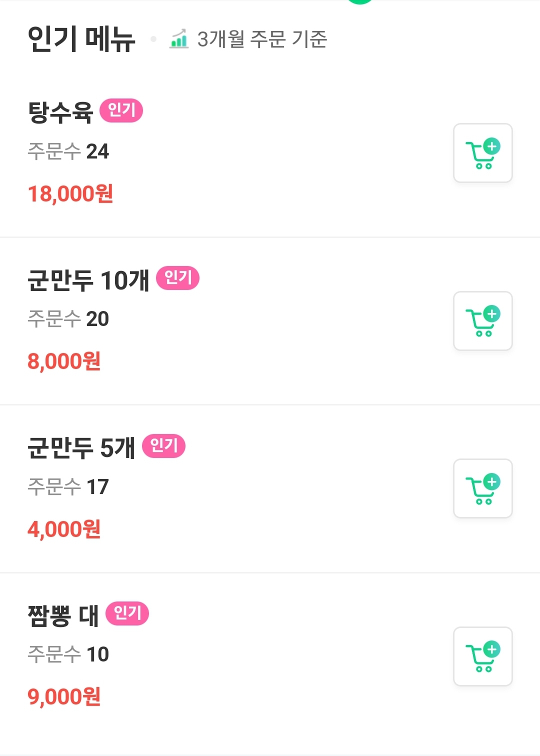Select the 8,000원 price label

64,361
